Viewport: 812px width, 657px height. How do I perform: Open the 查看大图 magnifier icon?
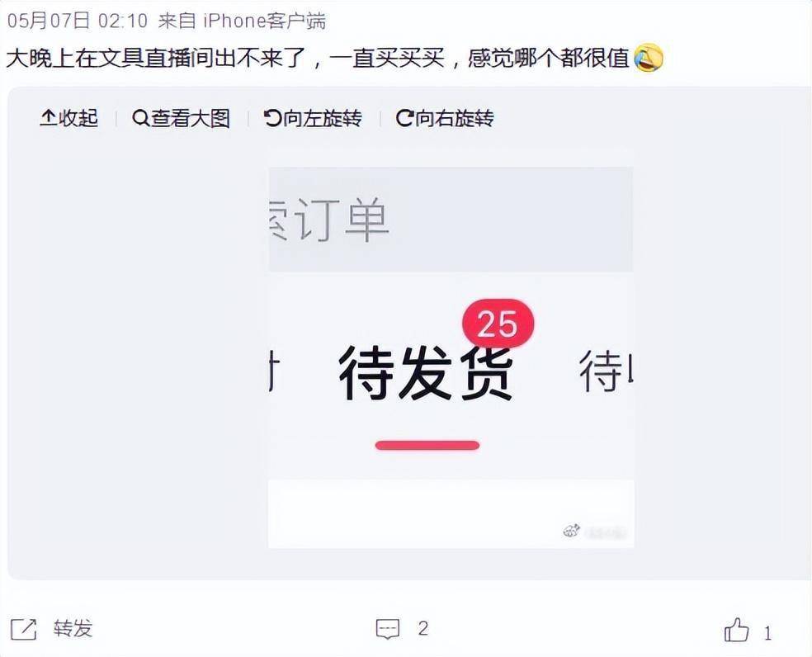point(139,118)
